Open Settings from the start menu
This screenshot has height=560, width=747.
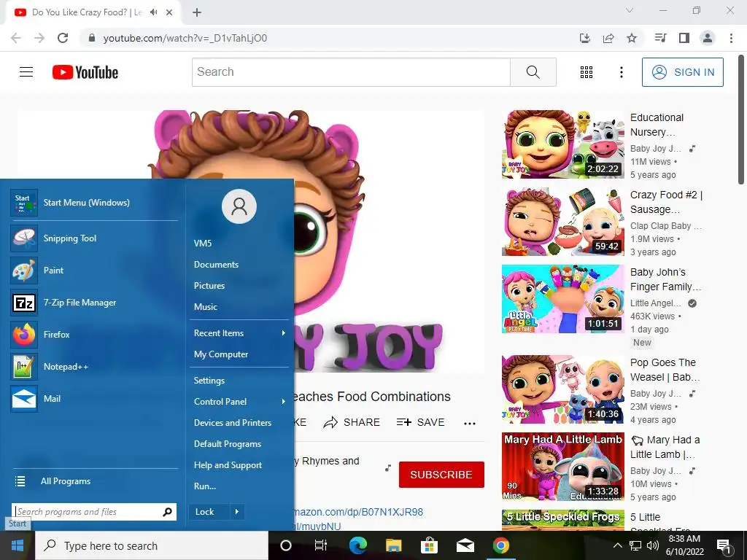[x=209, y=381]
